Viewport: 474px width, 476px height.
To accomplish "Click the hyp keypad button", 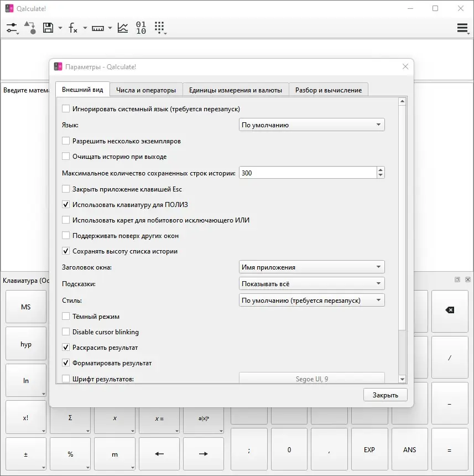I will click(26, 344).
